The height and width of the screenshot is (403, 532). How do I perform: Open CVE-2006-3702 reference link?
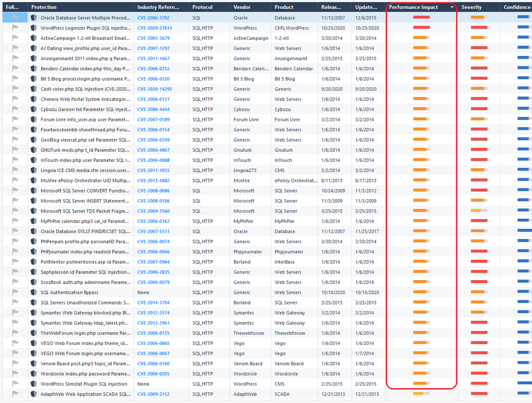[x=153, y=18]
